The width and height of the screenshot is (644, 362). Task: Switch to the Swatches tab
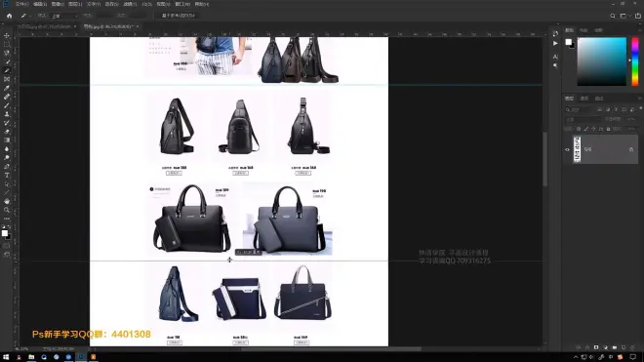tap(584, 30)
